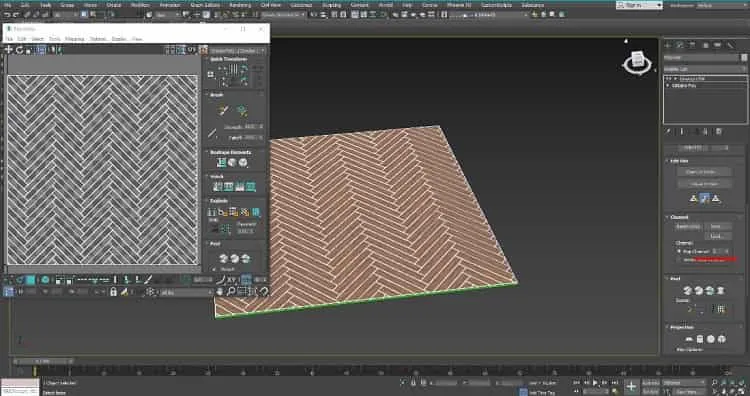Collapse the Explode rollout
Image resolution: width=750 pixels, height=396 pixels.
pos(219,201)
